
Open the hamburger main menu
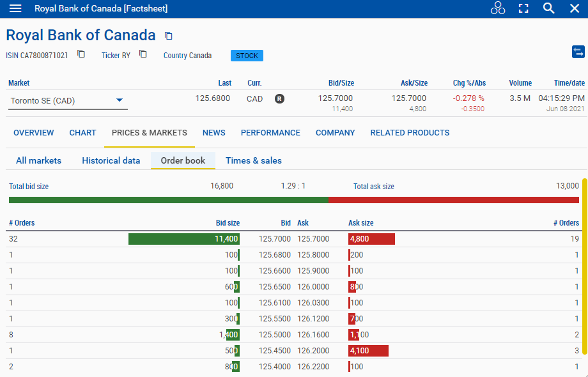tap(15, 8)
